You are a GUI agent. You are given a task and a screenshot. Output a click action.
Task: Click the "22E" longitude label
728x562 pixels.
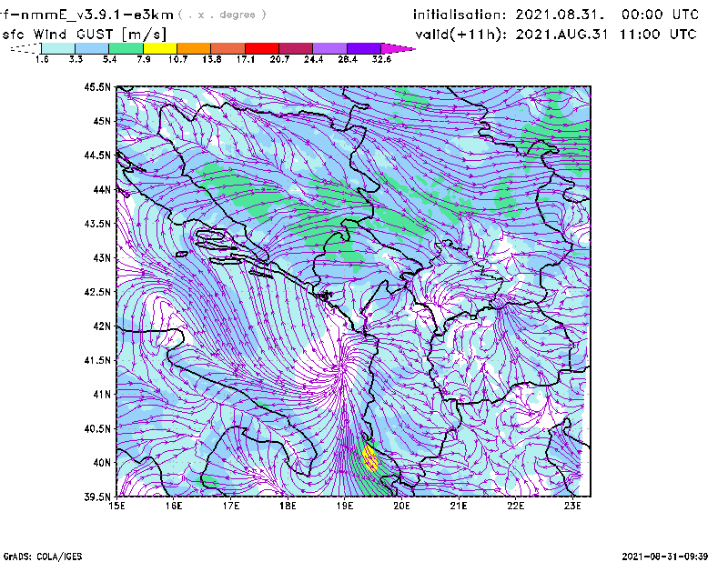(515, 506)
